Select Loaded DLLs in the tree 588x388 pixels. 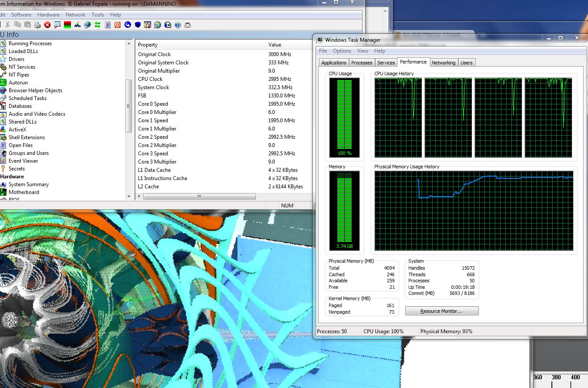coord(23,51)
